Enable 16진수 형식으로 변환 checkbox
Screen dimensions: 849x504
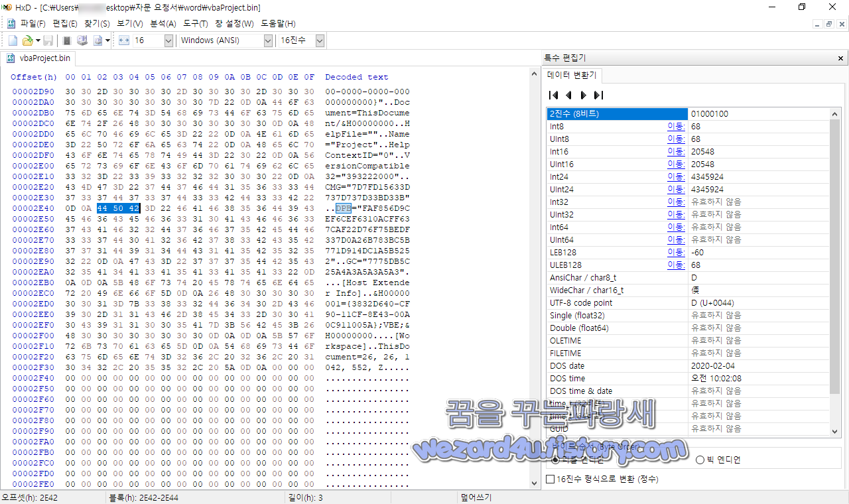pos(550,479)
